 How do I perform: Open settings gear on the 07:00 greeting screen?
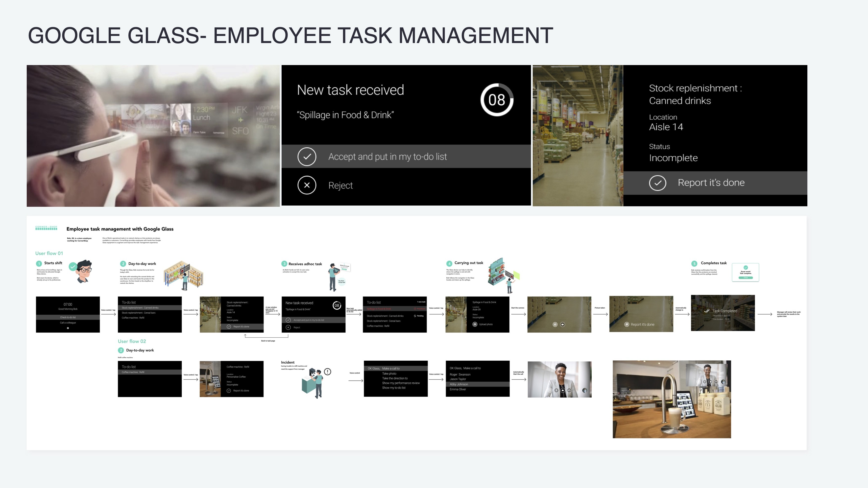coord(68,328)
